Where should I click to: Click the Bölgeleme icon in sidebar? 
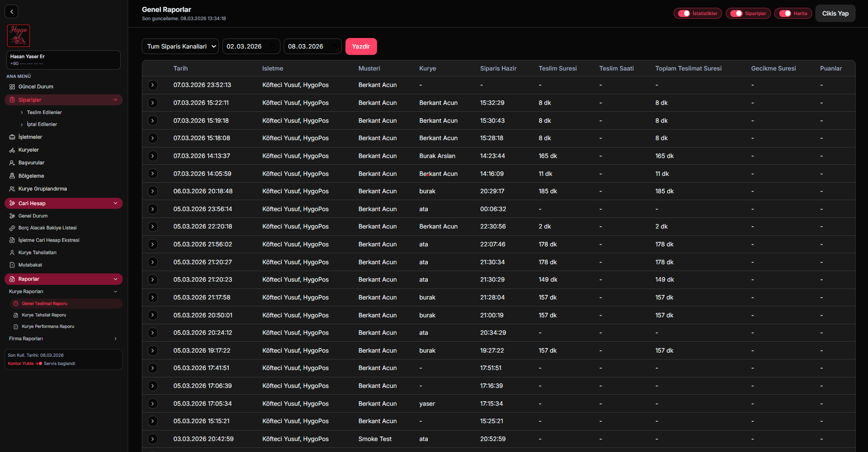[12, 176]
